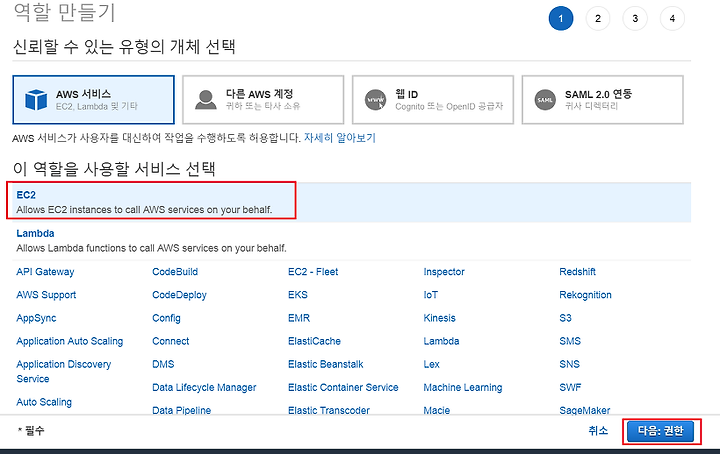
Task: Select the 다른 AWS 계정 card
Action: (x=263, y=100)
